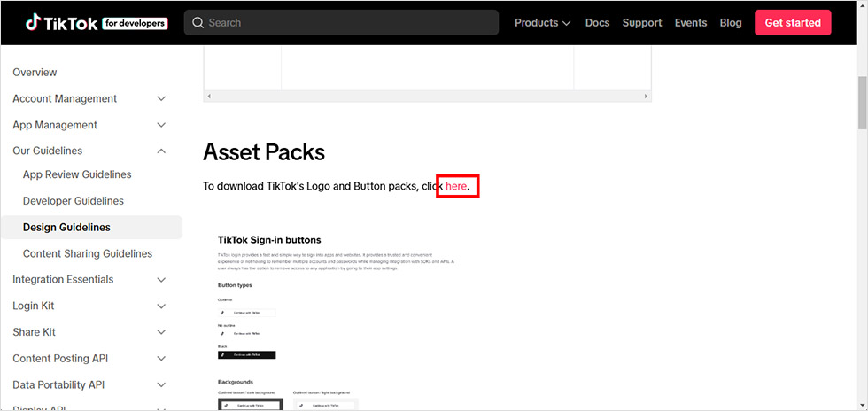Open the Docs page
This screenshot has height=411, width=868.
click(x=597, y=23)
